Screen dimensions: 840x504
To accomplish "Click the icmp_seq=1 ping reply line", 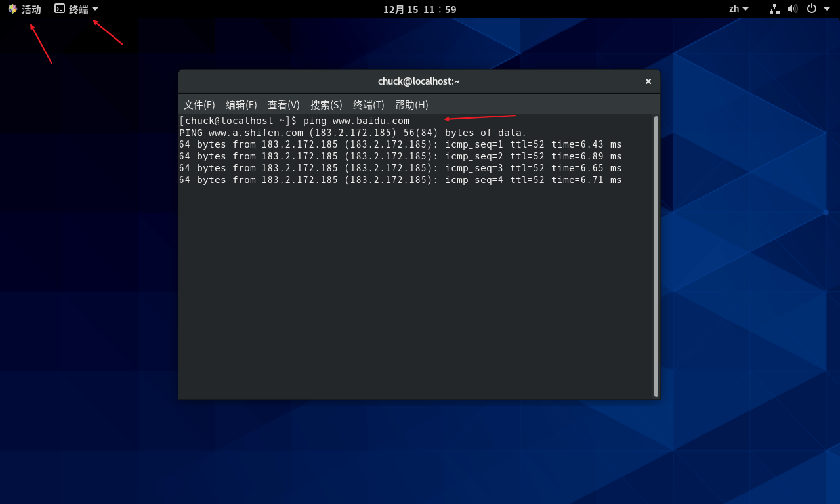I will pyautogui.click(x=400, y=144).
